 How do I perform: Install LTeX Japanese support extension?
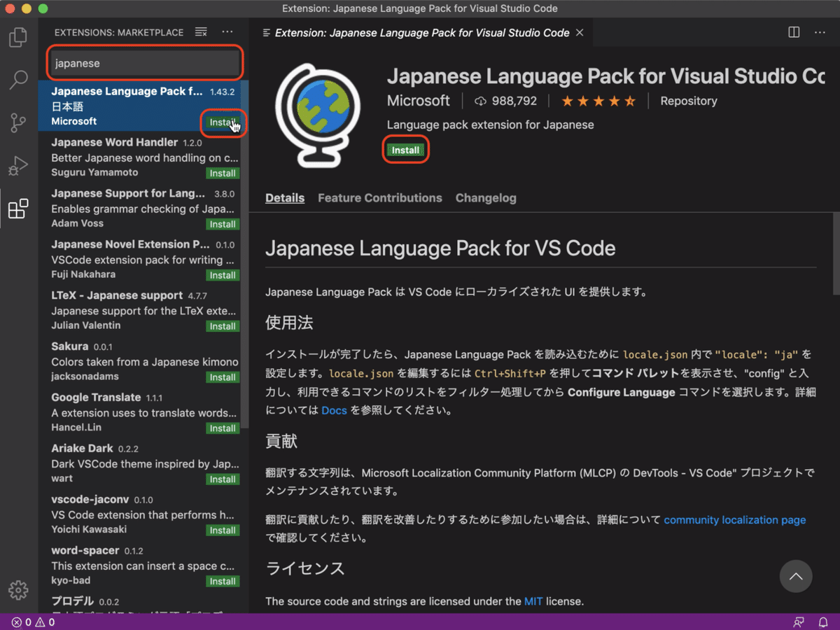pyautogui.click(x=223, y=327)
